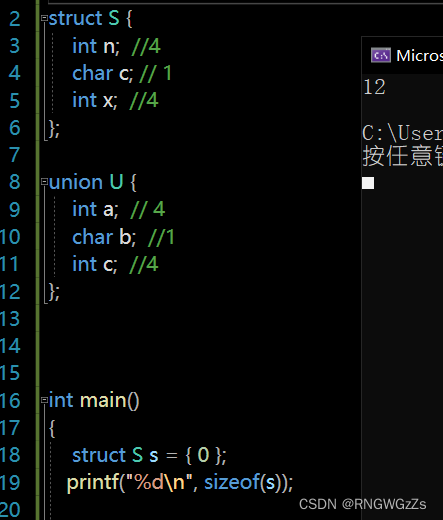Click the console output value 12
Viewport: 443px width, 520px height.
click(375, 87)
